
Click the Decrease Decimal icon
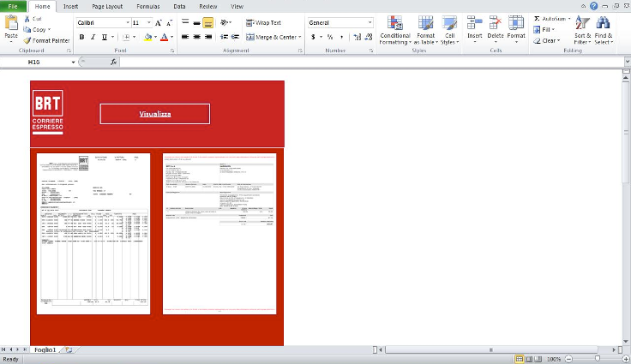coord(369,37)
